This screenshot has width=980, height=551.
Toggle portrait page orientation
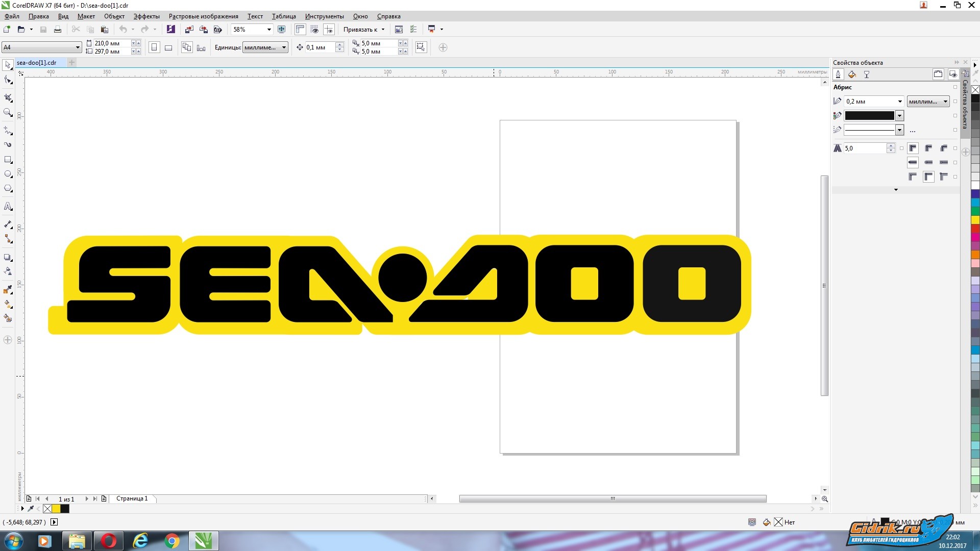pos(154,47)
